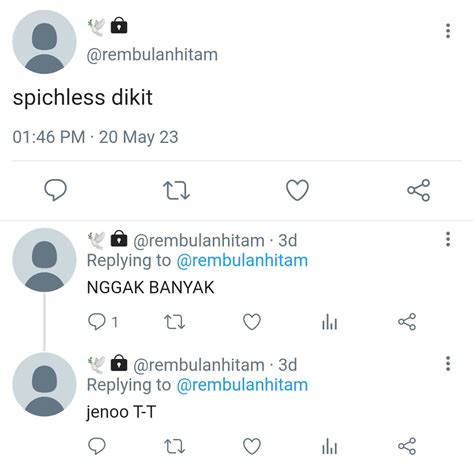Open more options for "jenoo T-T" reply

click(x=448, y=363)
